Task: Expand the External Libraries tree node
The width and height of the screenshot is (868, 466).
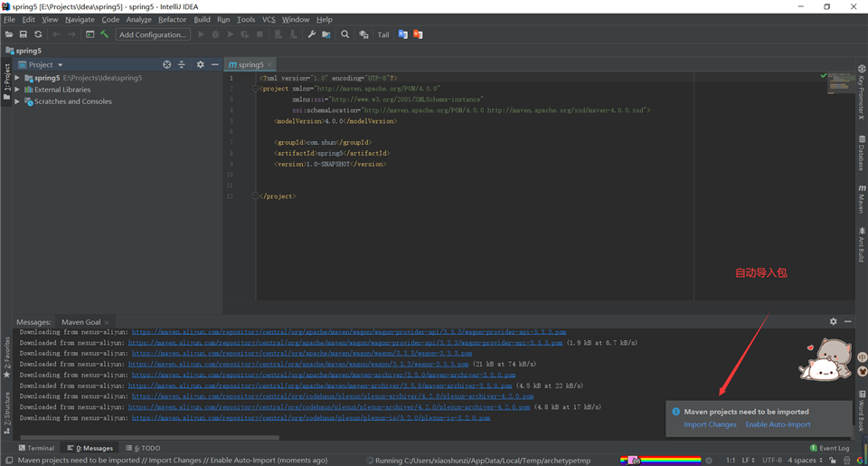Action: pyautogui.click(x=17, y=90)
